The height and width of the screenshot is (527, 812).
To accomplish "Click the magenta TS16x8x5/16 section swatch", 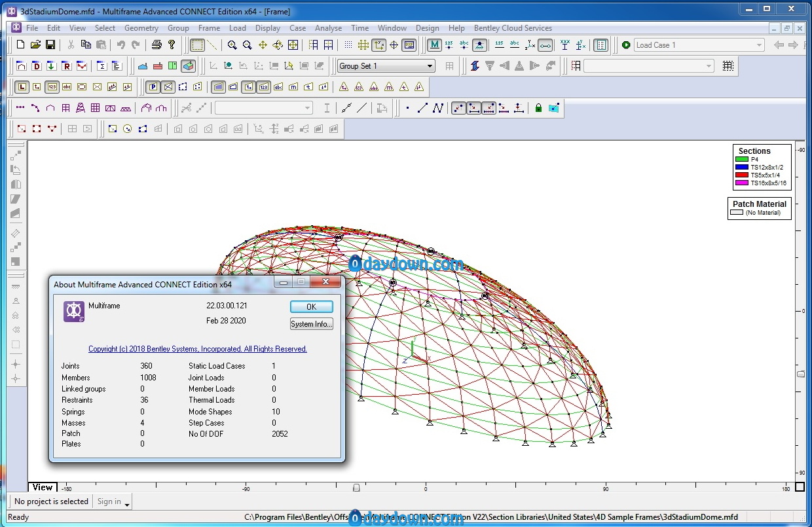I will point(741,183).
